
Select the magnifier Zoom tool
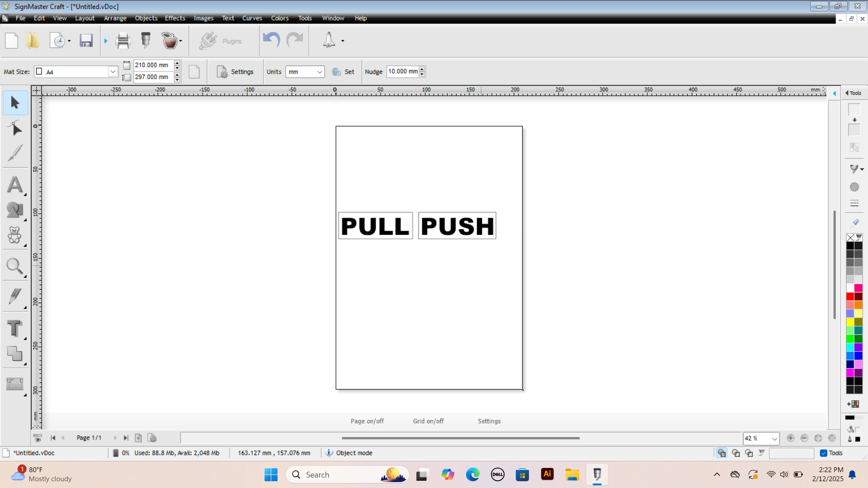(x=15, y=267)
